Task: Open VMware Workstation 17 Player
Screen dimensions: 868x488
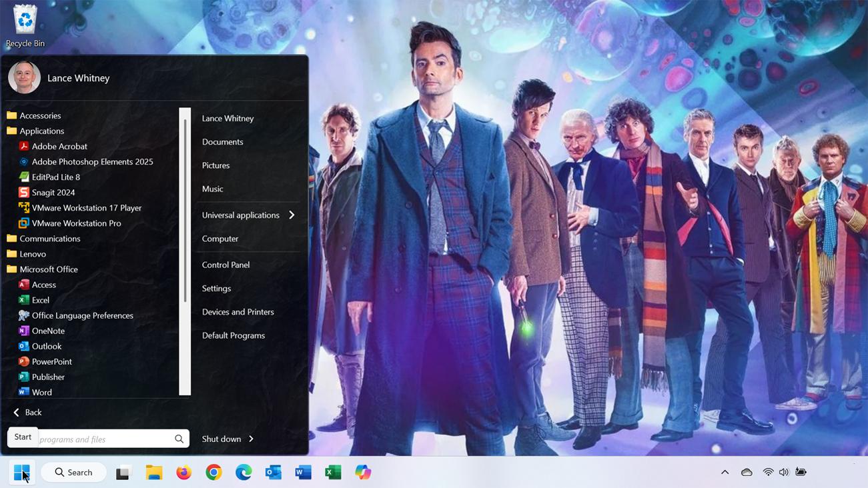Action: 80,207
